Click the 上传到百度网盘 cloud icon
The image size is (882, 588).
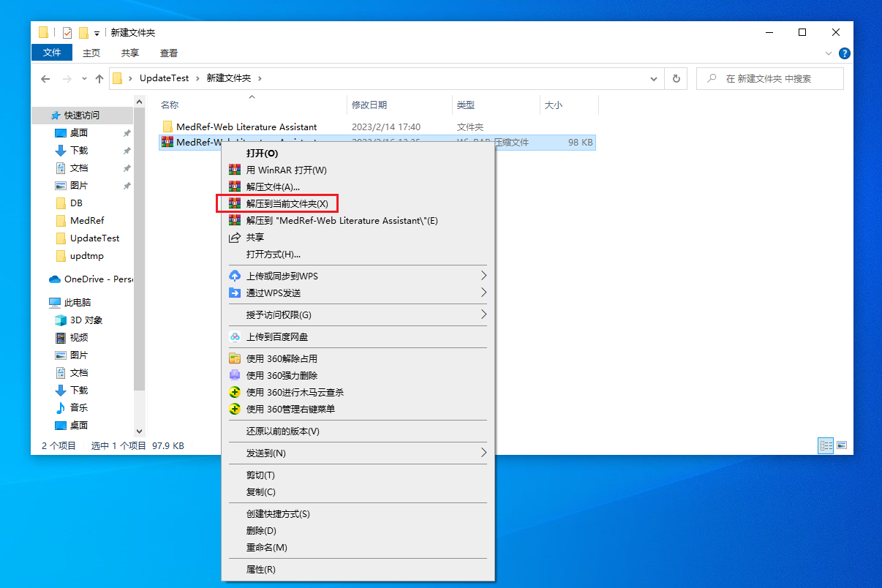click(235, 337)
